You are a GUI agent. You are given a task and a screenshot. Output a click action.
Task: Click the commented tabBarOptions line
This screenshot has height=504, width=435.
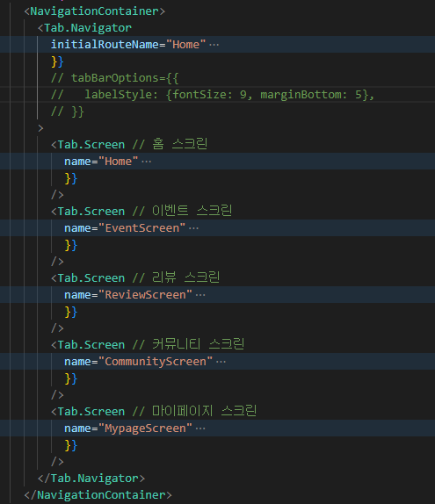point(115,78)
